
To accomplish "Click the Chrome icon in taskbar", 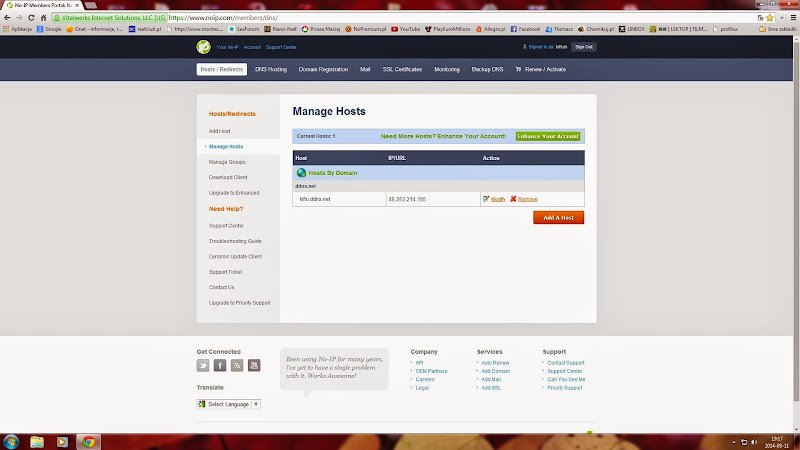I will [88, 441].
